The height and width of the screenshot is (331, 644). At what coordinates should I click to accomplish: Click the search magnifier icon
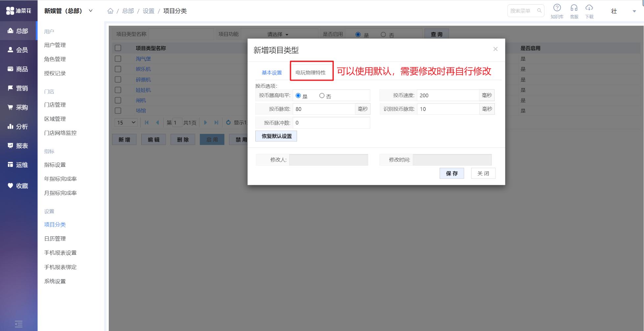[539, 11]
